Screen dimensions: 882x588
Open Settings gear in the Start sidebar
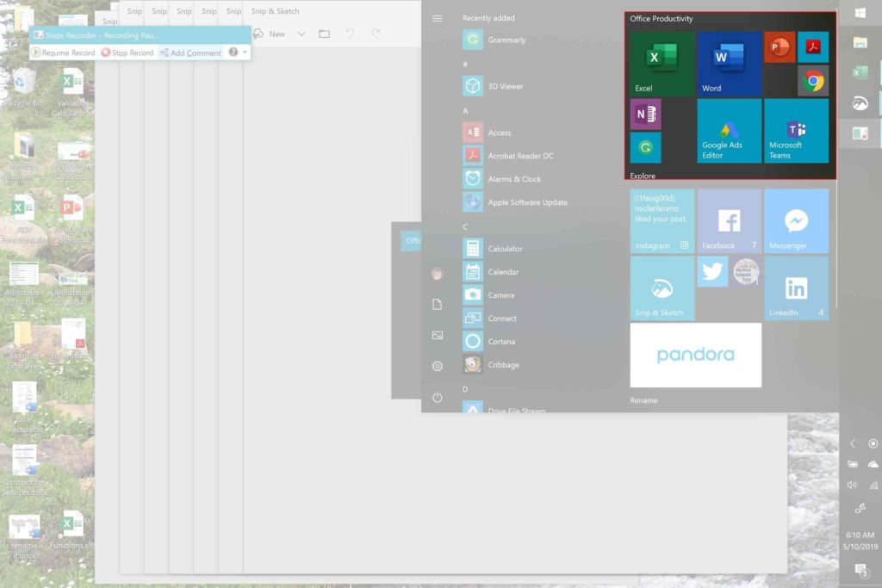[x=437, y=367]
